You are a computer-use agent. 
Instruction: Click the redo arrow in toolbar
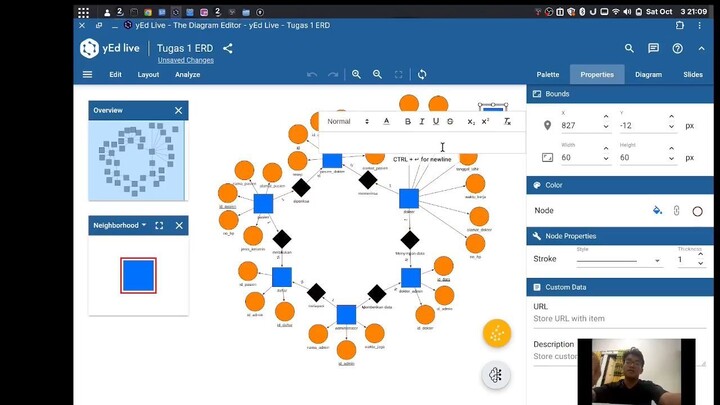pyautogui.click(x=333, y=74)
